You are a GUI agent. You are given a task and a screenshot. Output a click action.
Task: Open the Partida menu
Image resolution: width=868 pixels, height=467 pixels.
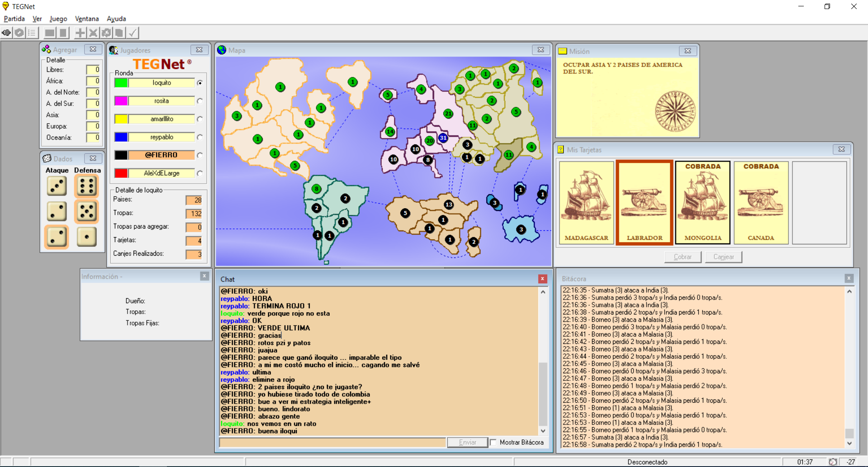[x=14, y=19]
